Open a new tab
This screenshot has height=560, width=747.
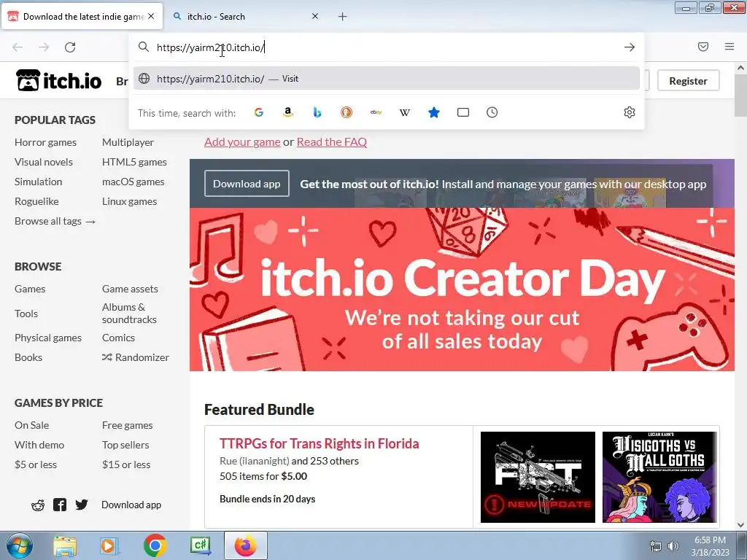[343, 17]
